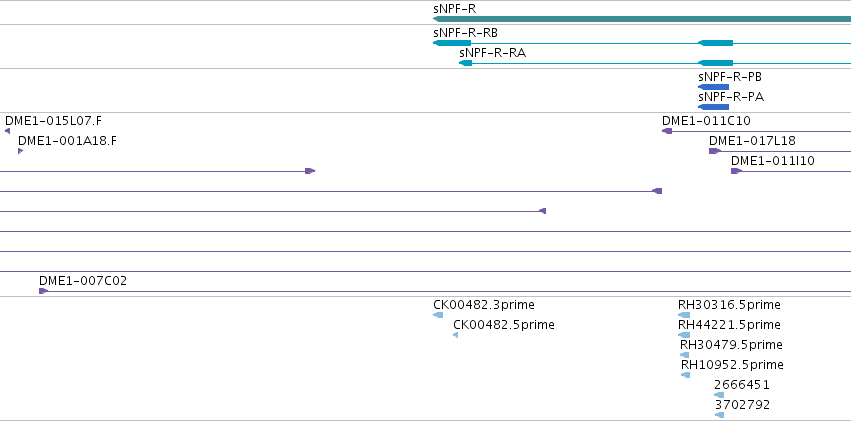Click the sNPF-R-PA protein feature

713,107
